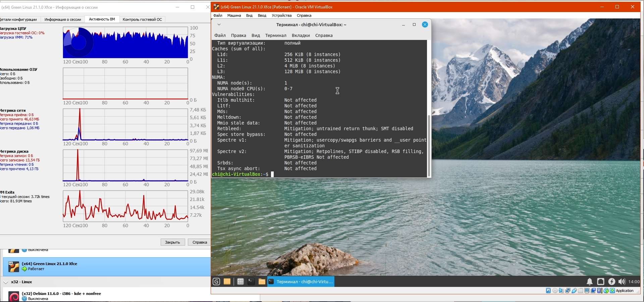Open the VirtualBox Файл menu

point(218,15)
